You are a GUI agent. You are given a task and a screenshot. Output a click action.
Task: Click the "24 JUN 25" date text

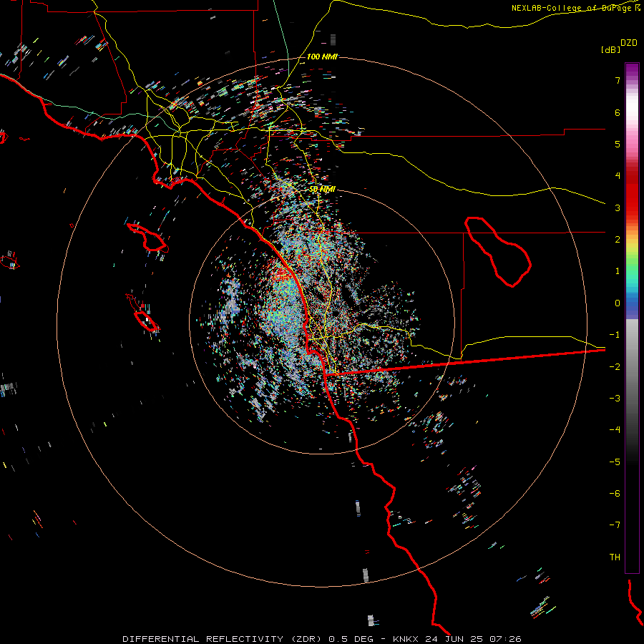[454, 639]
